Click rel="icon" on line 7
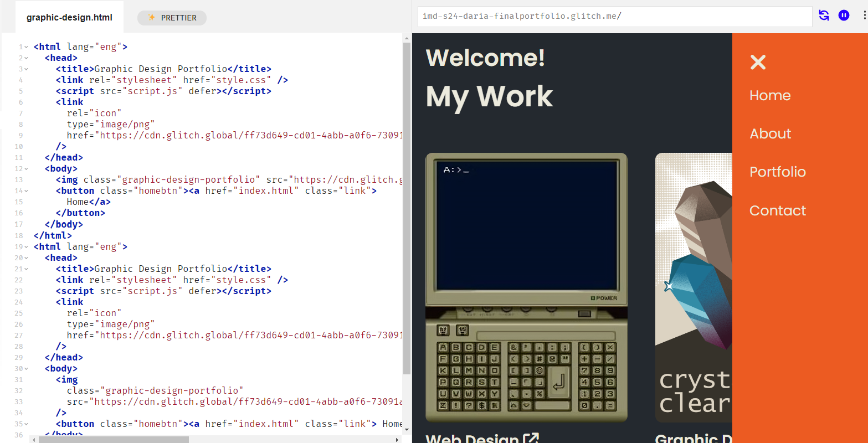The height and width of the screenshot is (443, 868). pyautogui.click(x=94, y=114)
